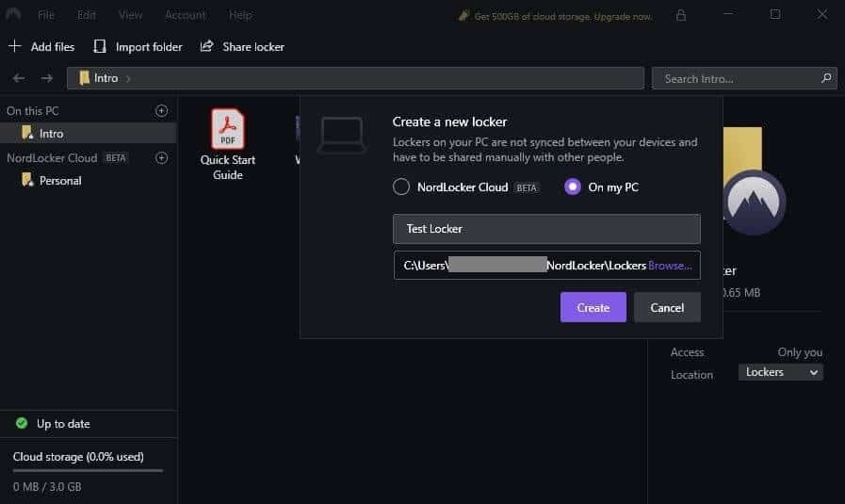Screen dimensions: 845x504
Task: Click the NordLocker Cloud section header
Action: click(x=52, y=158)
